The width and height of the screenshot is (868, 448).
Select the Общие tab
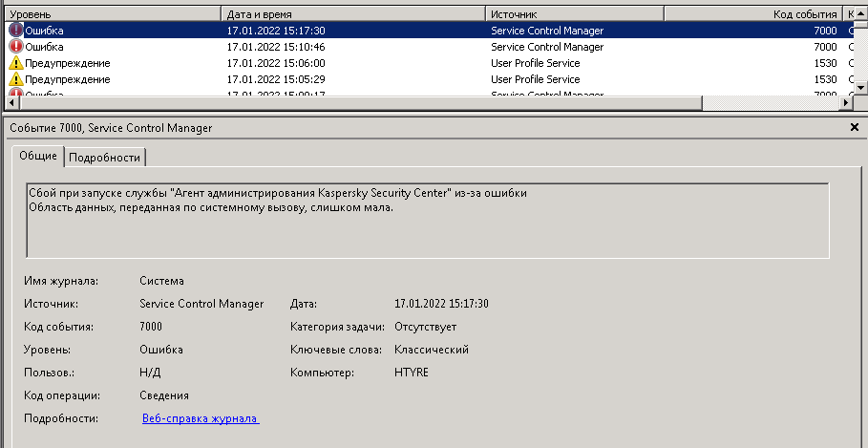pos(38,157)
